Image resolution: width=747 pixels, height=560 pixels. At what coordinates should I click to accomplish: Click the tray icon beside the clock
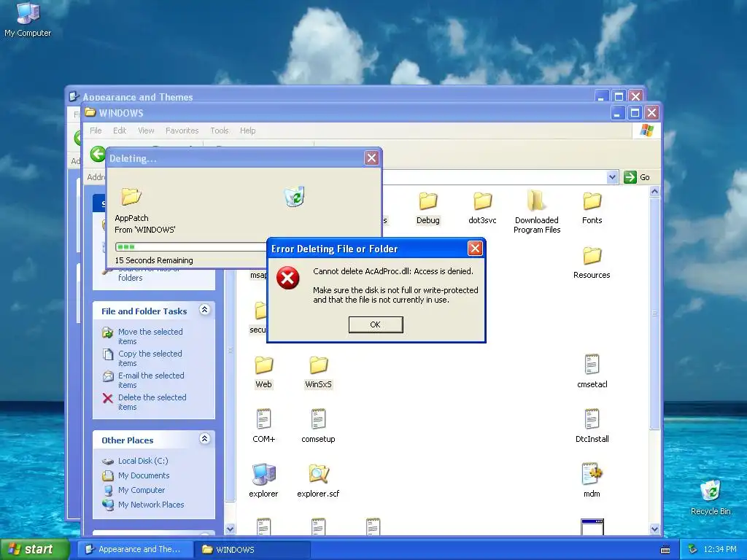693,549
